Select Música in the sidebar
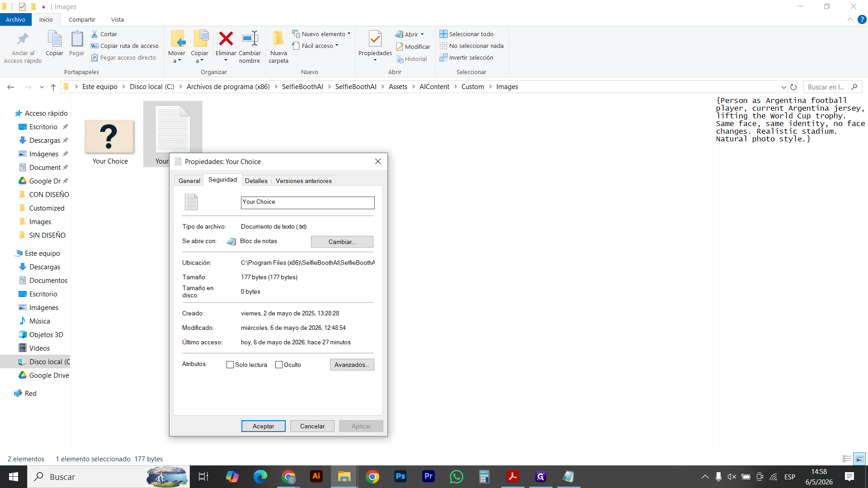Screen dimensions: 868x488 pos(39,321)
